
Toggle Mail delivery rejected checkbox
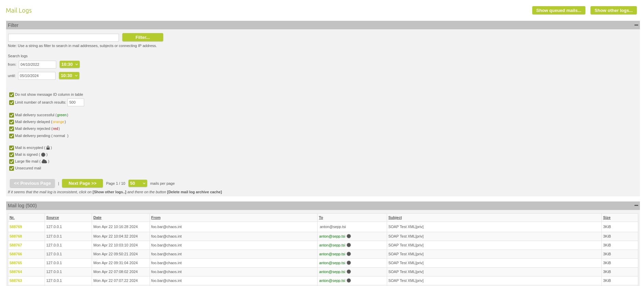(12, 129)
